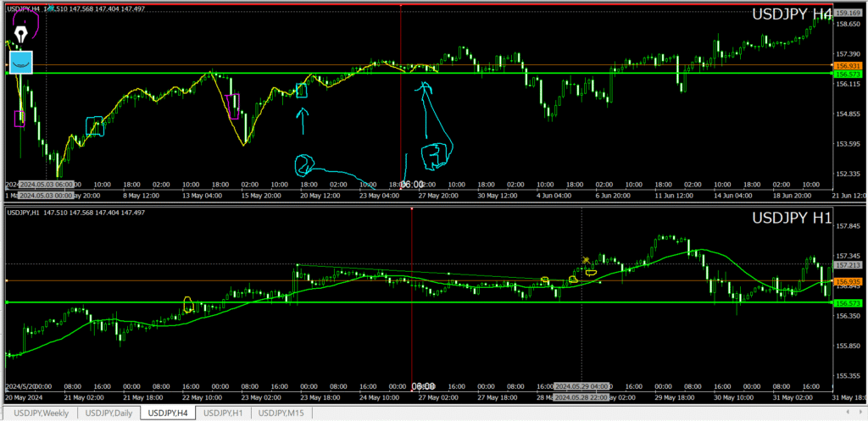
Task: Click the small cyan chart-shift marker beside the H4 title
Action: pos(52,8)
